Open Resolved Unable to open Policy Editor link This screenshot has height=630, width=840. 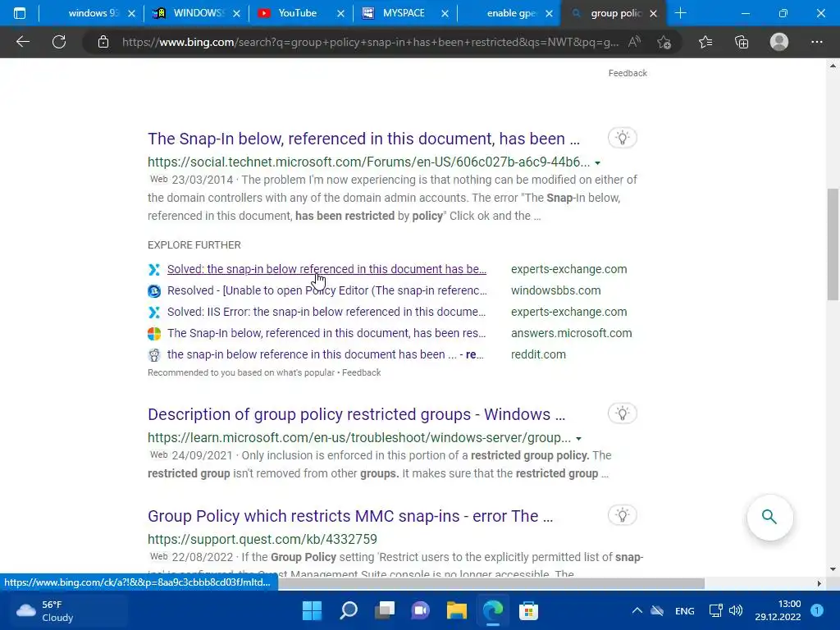pyautogui.click(x=326, y=290)
